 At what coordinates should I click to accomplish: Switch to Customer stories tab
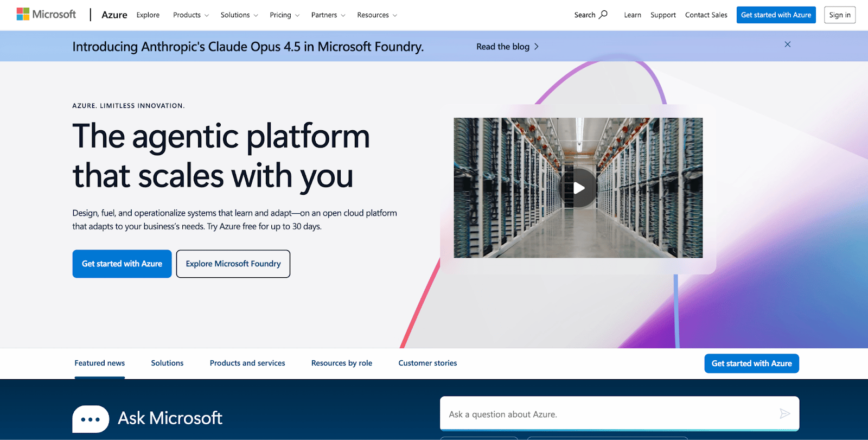point(427,363)
